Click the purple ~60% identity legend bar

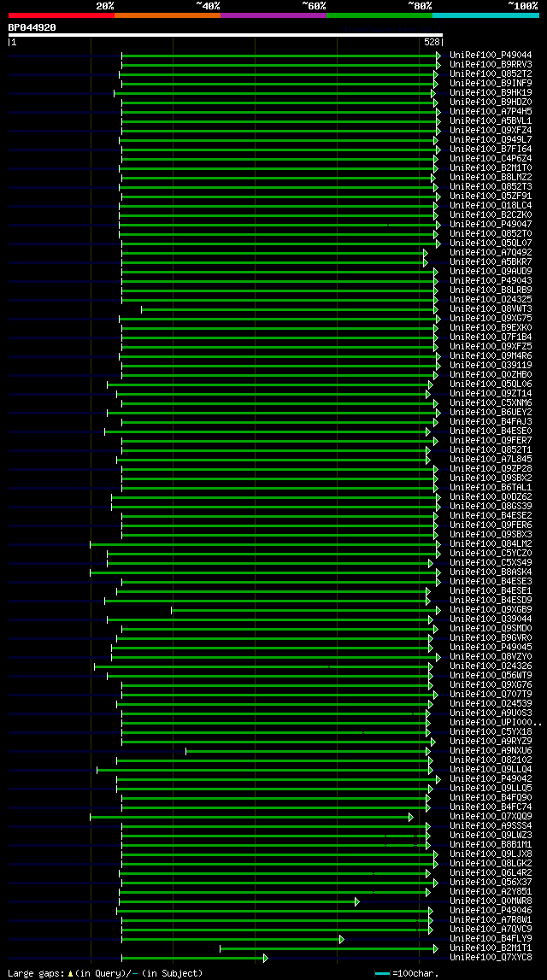tap(273, 15)
